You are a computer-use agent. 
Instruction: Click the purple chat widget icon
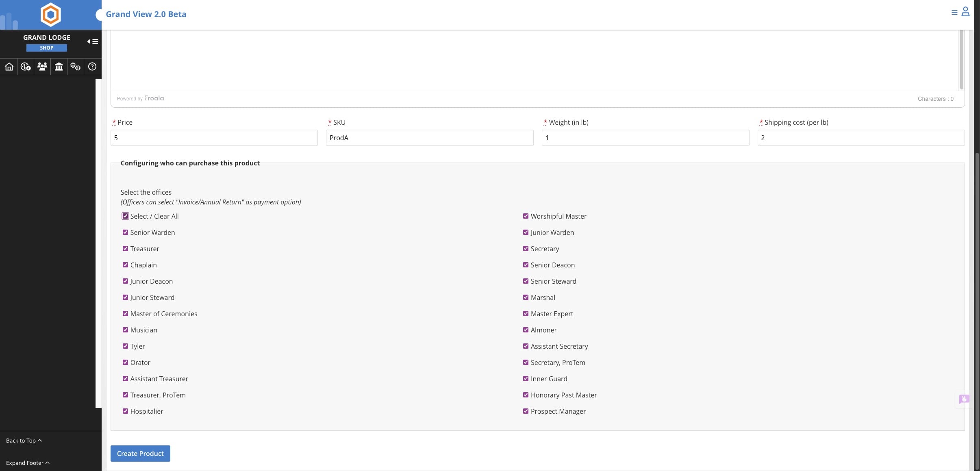(x=964, y=399)
